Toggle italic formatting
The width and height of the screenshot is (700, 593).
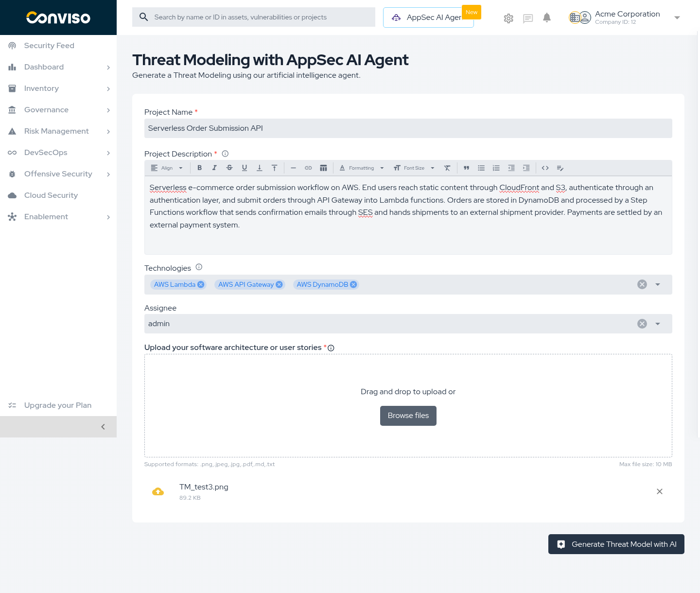(214, 168)
